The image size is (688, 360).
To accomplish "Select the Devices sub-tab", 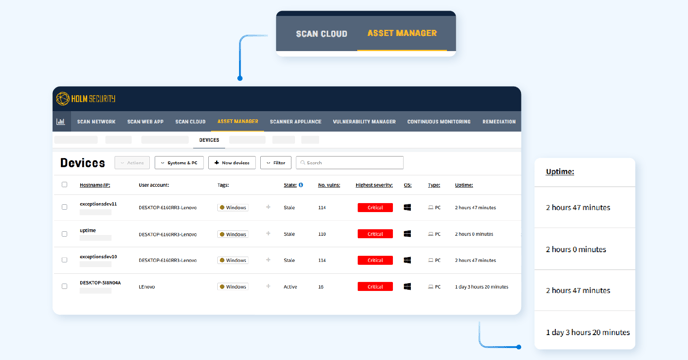I will [209, 140].
